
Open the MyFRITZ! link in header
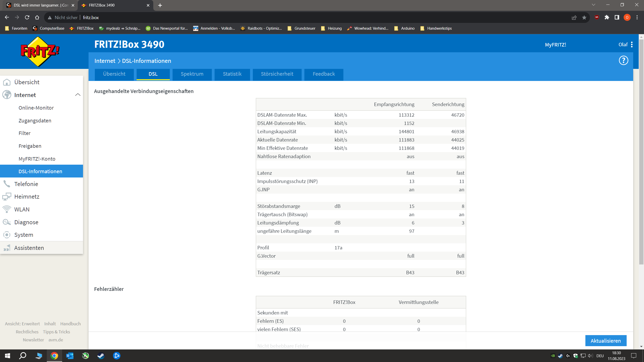pos(555,45)
